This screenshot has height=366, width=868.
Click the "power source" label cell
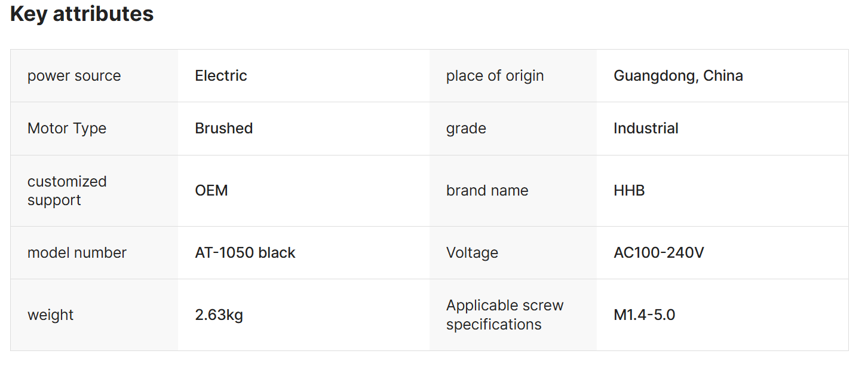coord(74,76)
